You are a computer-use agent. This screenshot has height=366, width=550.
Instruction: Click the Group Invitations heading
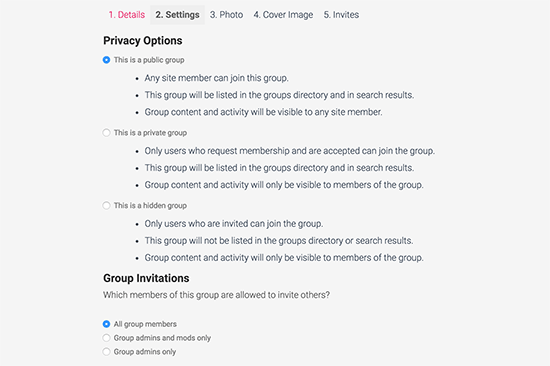point(146,278)
